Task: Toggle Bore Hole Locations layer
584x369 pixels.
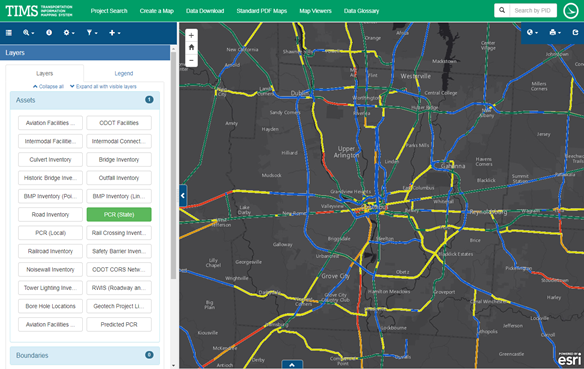Action: click(50, 306)
